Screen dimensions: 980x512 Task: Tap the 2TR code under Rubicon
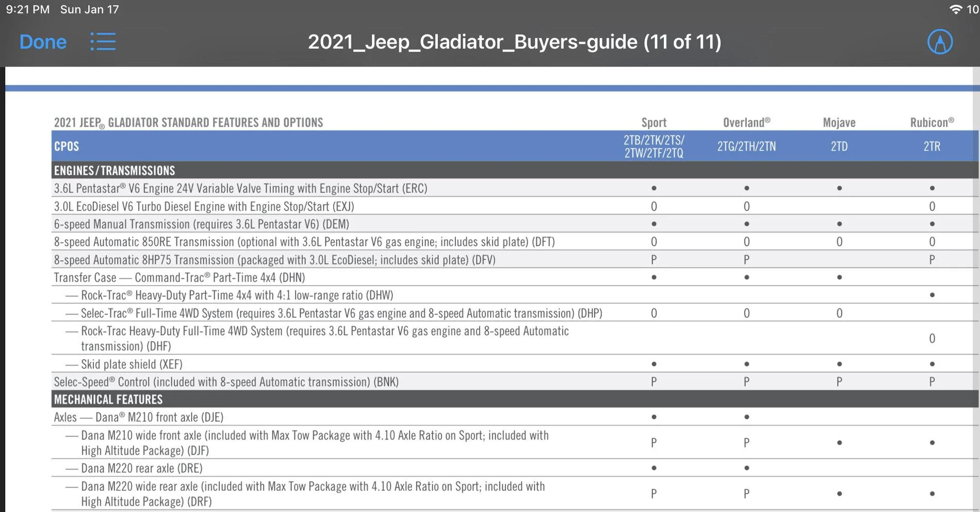pyautogui.click(x=932, y=146)
